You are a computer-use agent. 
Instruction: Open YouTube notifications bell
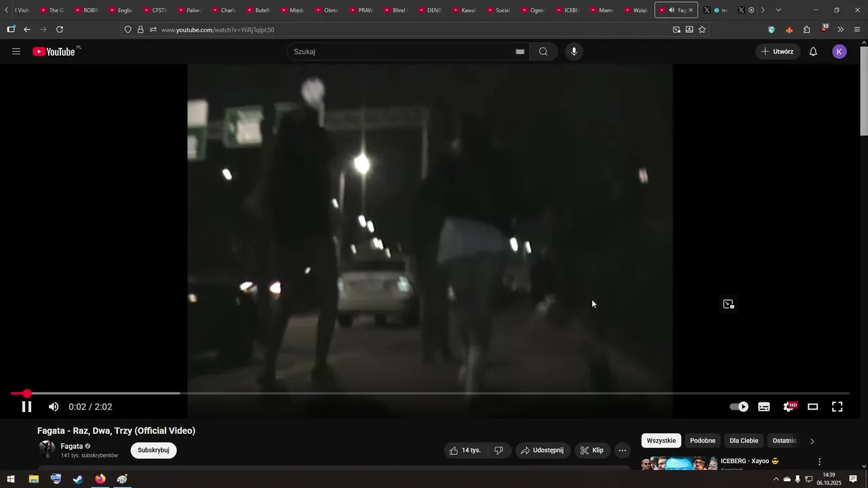pos(813,52)
